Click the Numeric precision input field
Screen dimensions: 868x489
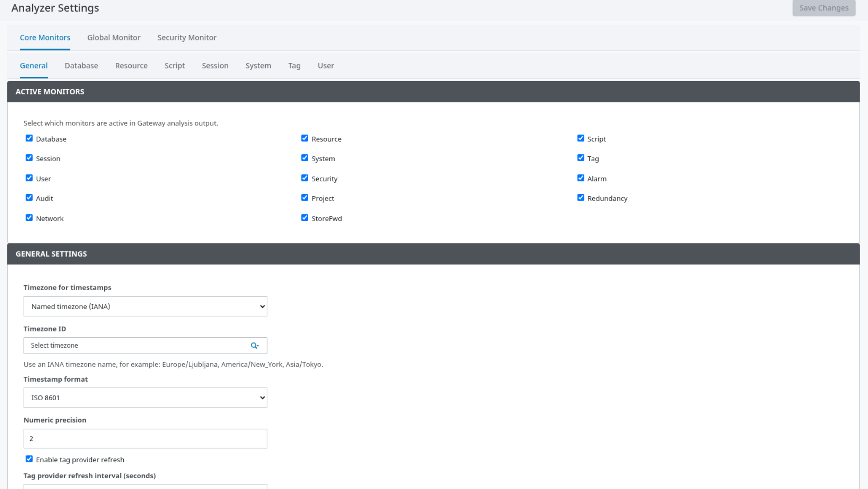145,438
